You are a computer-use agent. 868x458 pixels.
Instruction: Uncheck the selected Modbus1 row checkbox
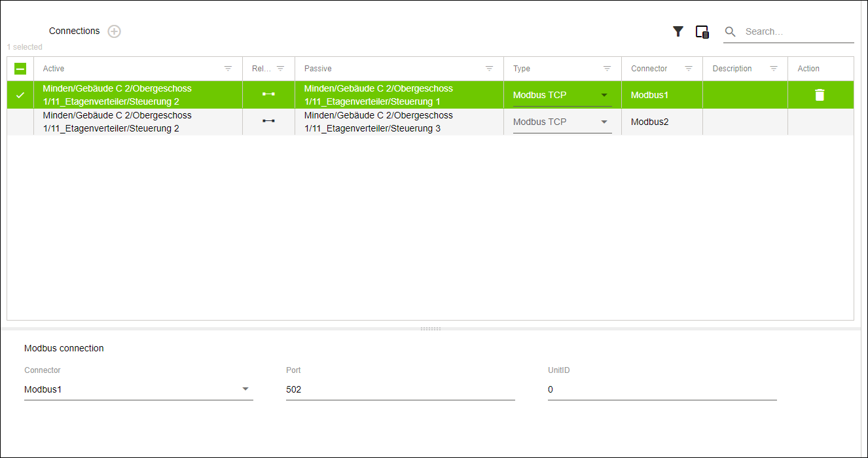pyautogui.click(x=20, y=95)
